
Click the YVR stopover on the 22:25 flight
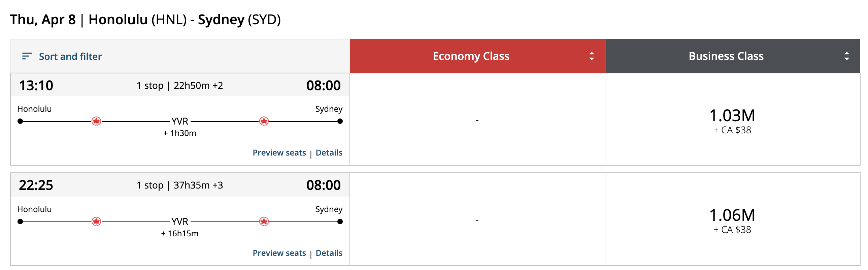(x=179, y=222)
